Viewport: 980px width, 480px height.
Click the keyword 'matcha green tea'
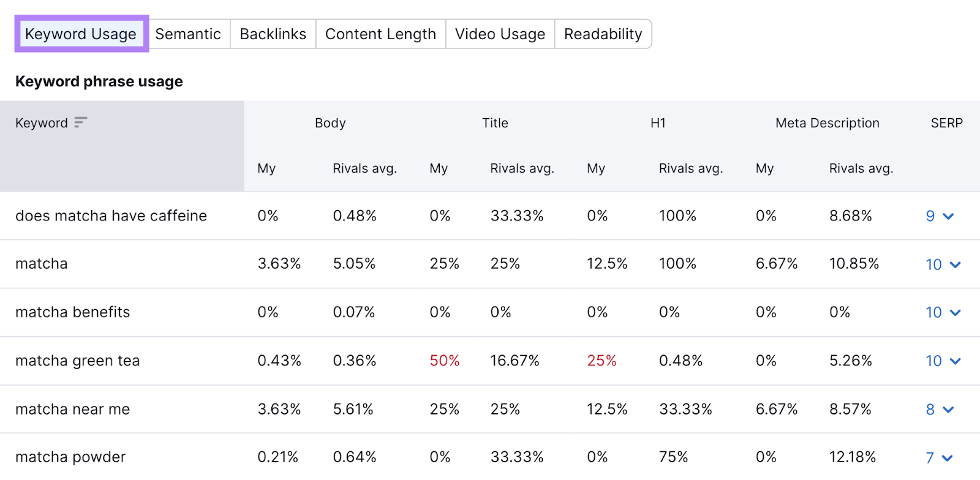(x=78, y=361)
